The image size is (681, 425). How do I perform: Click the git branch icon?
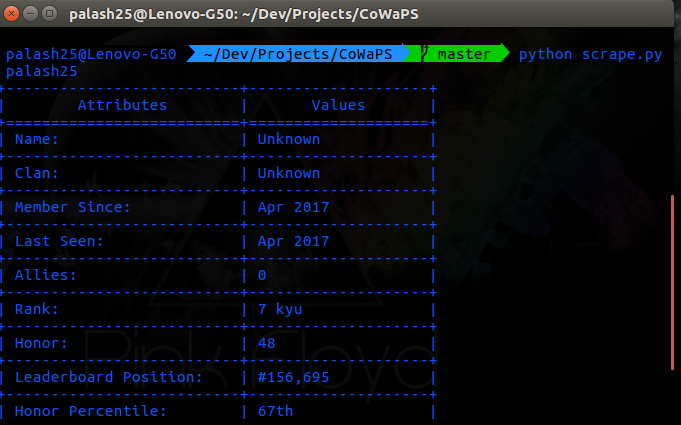[424, 53]
